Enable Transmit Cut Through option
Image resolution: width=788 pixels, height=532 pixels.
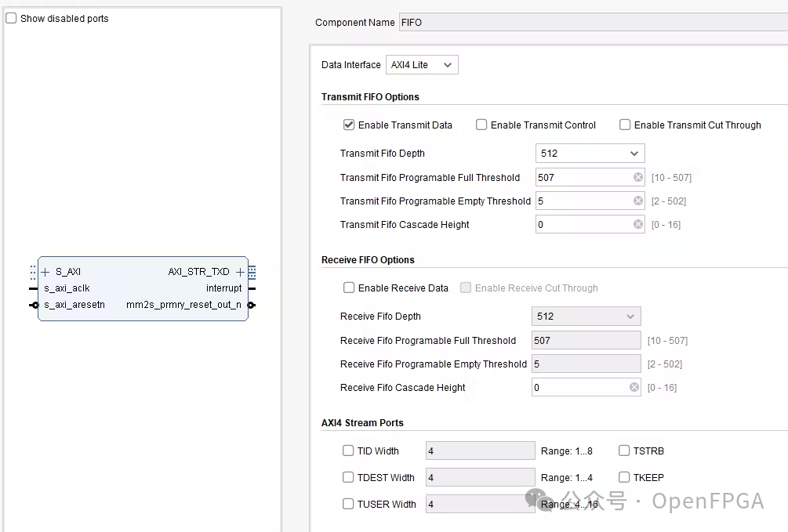[x=625, y=125]
